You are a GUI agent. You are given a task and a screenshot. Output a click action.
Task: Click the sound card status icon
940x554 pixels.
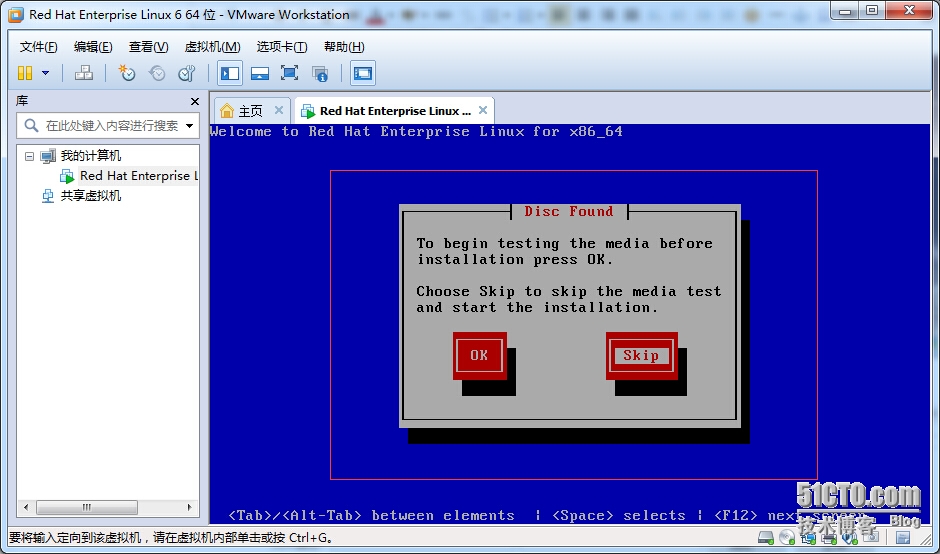point(850,537)
